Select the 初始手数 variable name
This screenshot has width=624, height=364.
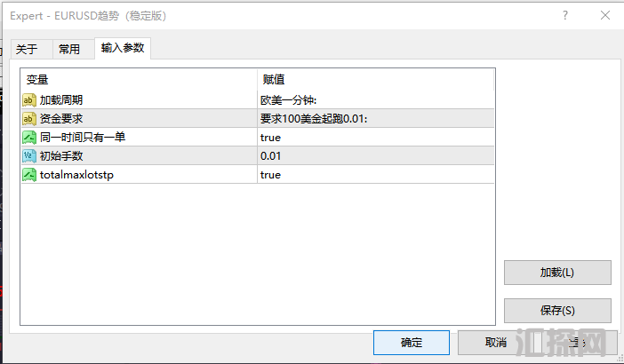pos(61,155)
